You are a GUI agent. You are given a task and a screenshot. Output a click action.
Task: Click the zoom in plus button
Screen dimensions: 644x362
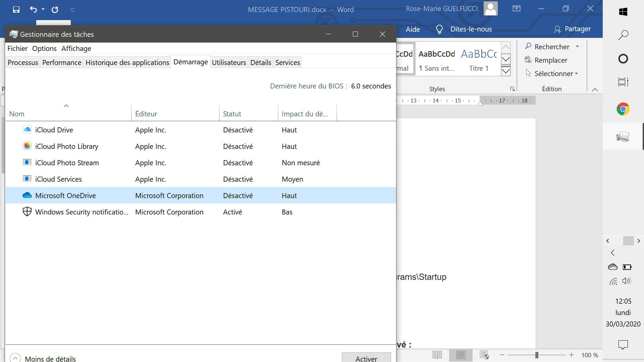click(x=571, y=355)
